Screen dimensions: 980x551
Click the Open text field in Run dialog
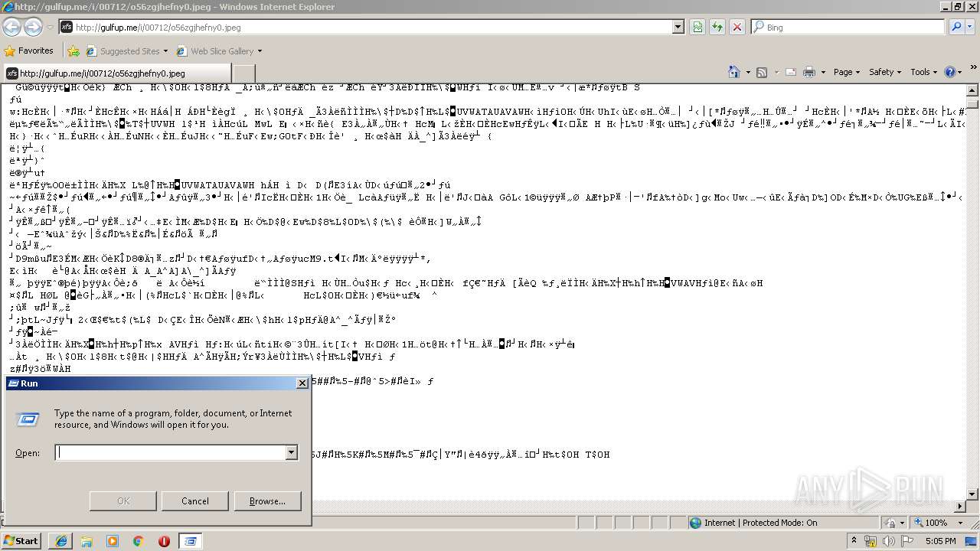click(171, 453)
